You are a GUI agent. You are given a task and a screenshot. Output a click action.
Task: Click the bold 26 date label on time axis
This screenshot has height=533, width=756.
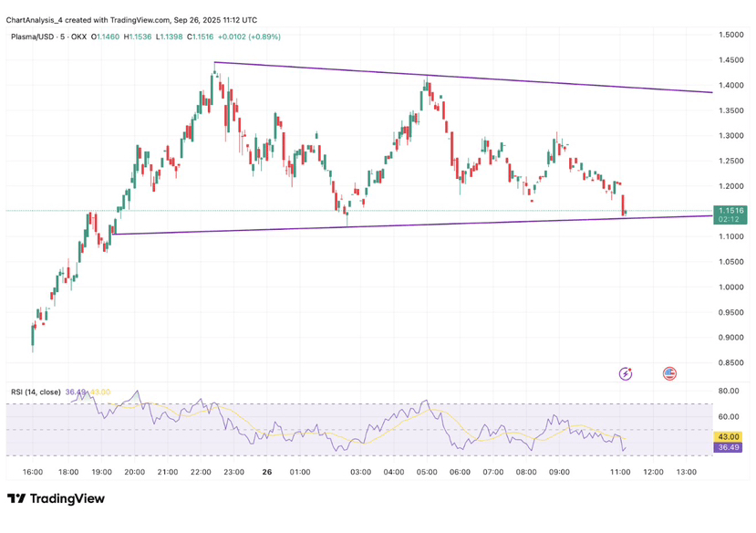[x=267, y=472]
